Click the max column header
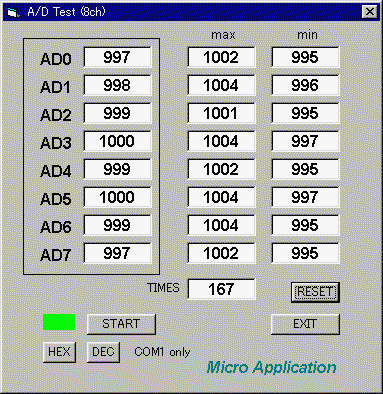Screen dimensions: 383x394 pos(223,35)
